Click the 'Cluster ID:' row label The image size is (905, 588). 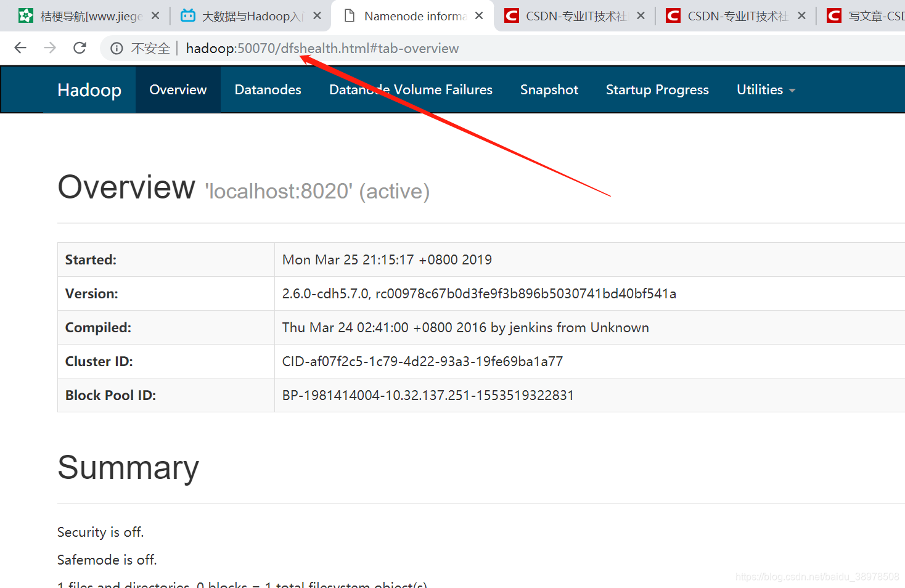[99, 362]
